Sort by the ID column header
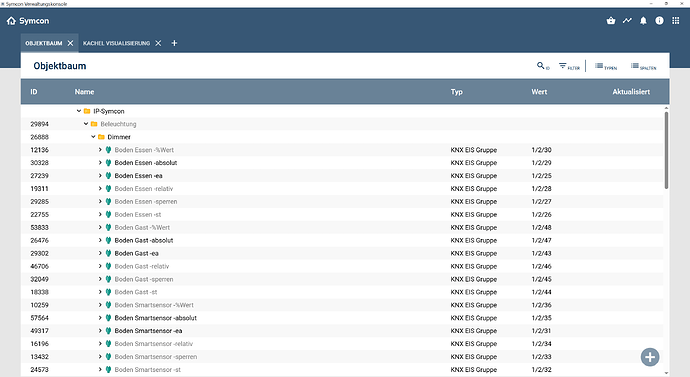The image size is (690, 377). tap(34, 92)
